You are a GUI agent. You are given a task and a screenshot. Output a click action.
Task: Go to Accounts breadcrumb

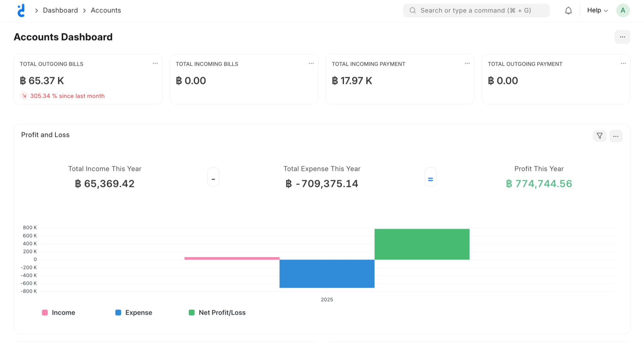pos(106,10)
